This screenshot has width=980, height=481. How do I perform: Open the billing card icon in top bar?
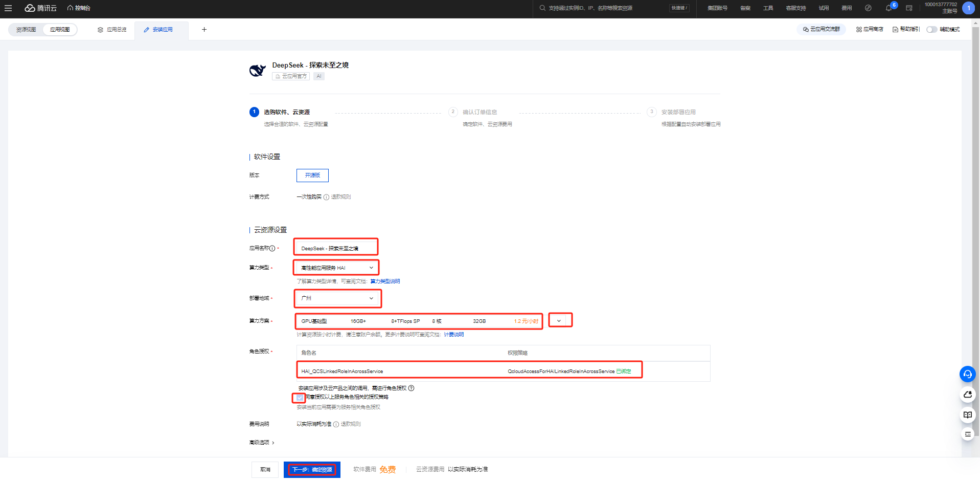[x=909, y=8]
